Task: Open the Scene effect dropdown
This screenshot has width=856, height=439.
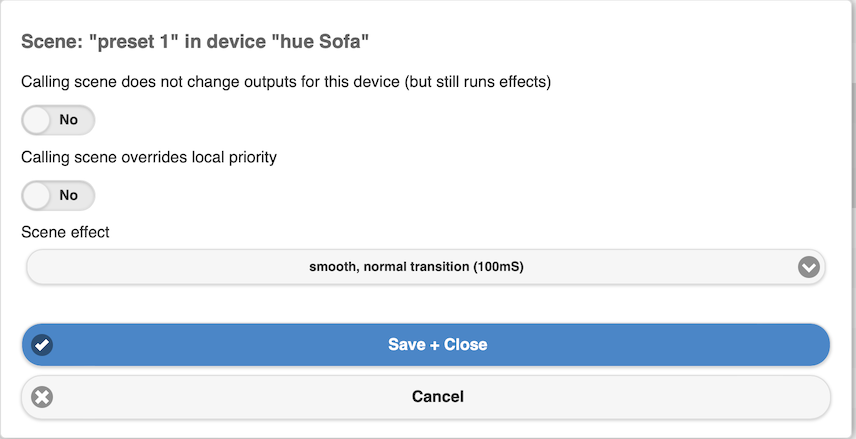Action: click(x=426, y=267)
